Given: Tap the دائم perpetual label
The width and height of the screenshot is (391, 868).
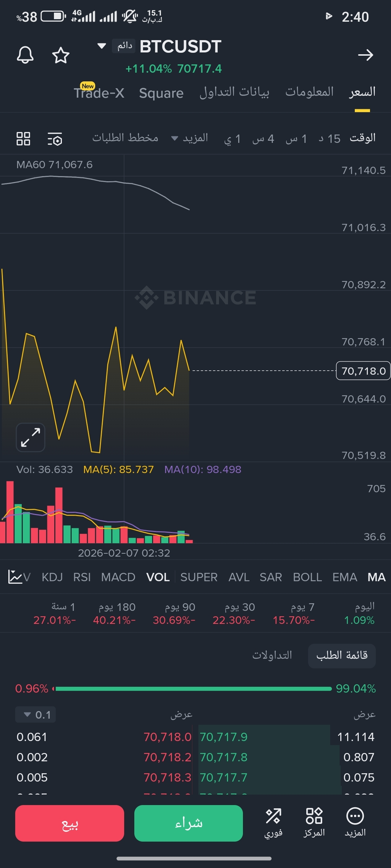Looking at the screenshot, I should [x=124, y=46].
